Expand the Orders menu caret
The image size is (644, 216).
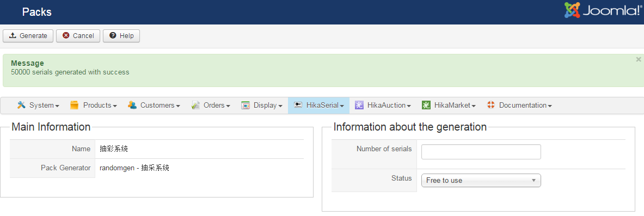tap(228, 106)
